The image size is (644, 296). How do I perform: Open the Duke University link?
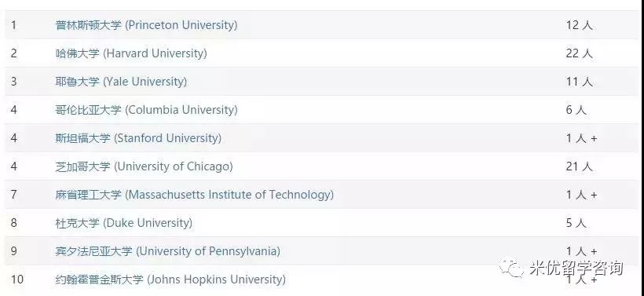coord(123,223)
